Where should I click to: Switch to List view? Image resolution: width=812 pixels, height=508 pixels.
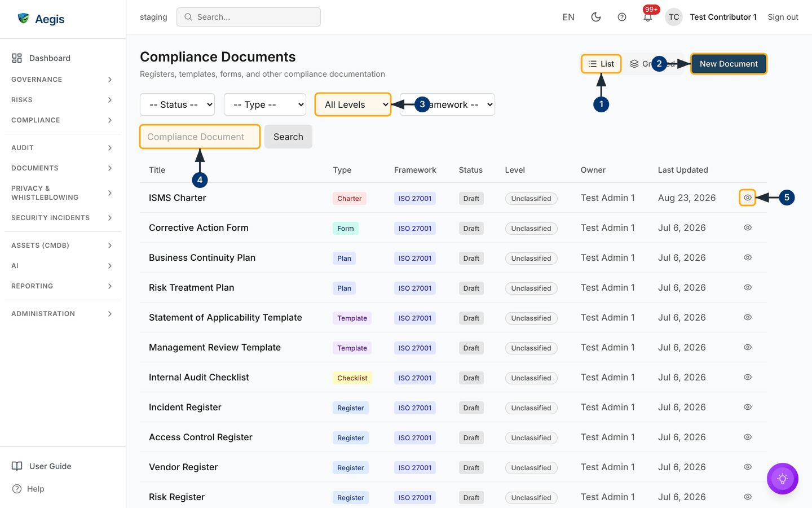(601, 64)
